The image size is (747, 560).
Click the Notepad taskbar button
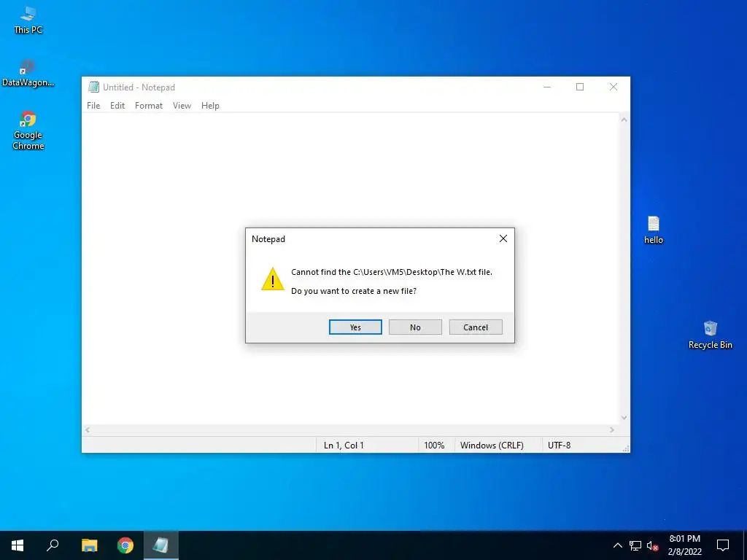(x=161, y=545)
